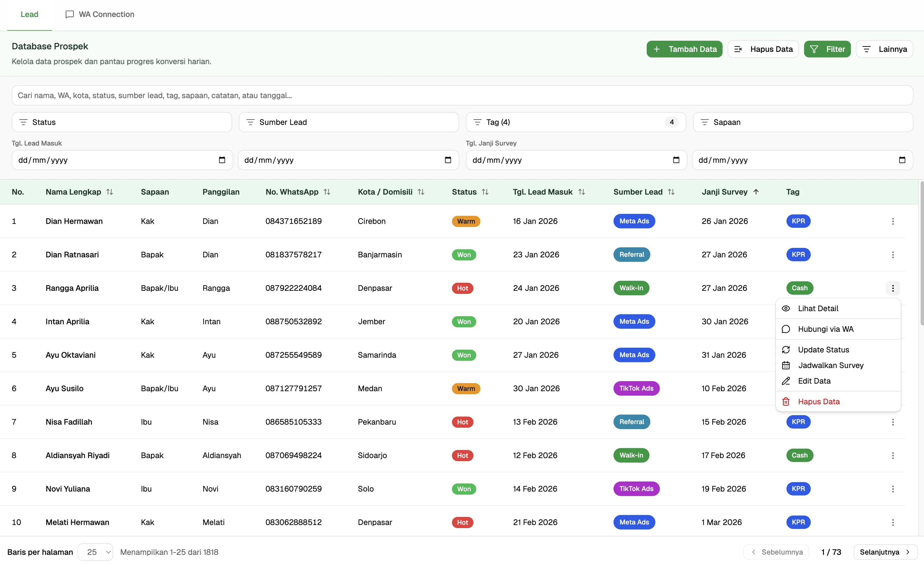Image resolution: width=924 pixels, height=566 pixels.
Task: Open row menu for Aldiansyah Riyadi
Action: click(892, 455)
